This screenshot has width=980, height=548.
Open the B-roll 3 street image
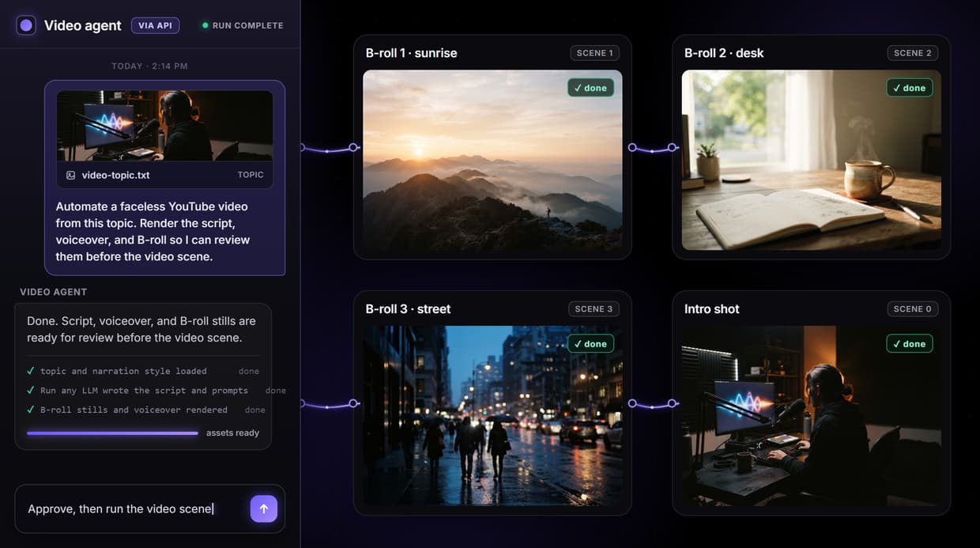coord(492,416)
